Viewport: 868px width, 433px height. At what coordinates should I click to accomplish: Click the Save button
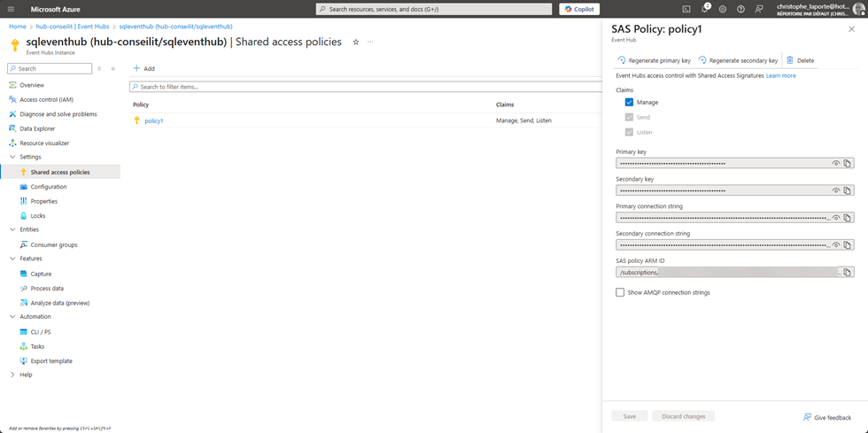tap(630, 416)
